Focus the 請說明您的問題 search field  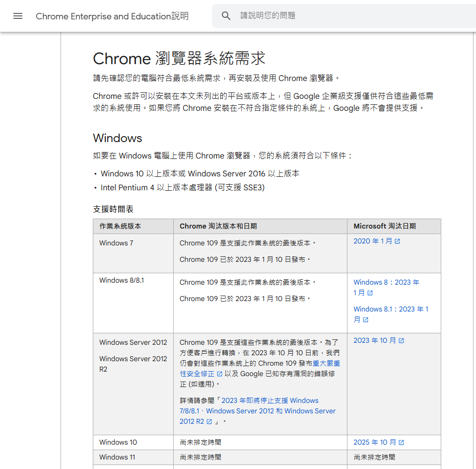[347, 16]
